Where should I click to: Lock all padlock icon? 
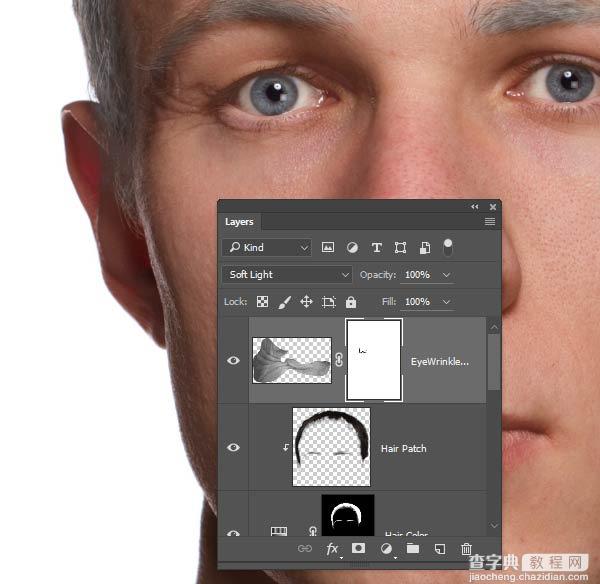(x=351, y=302)
